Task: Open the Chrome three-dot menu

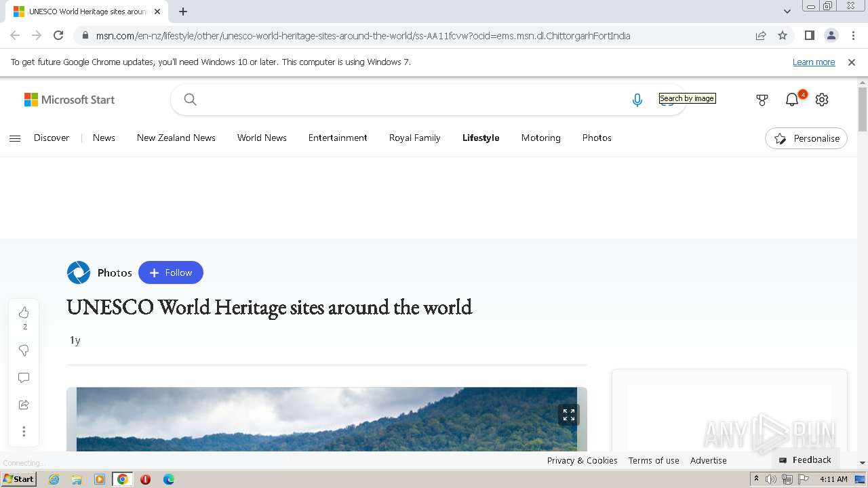Action: click(852, 35)
